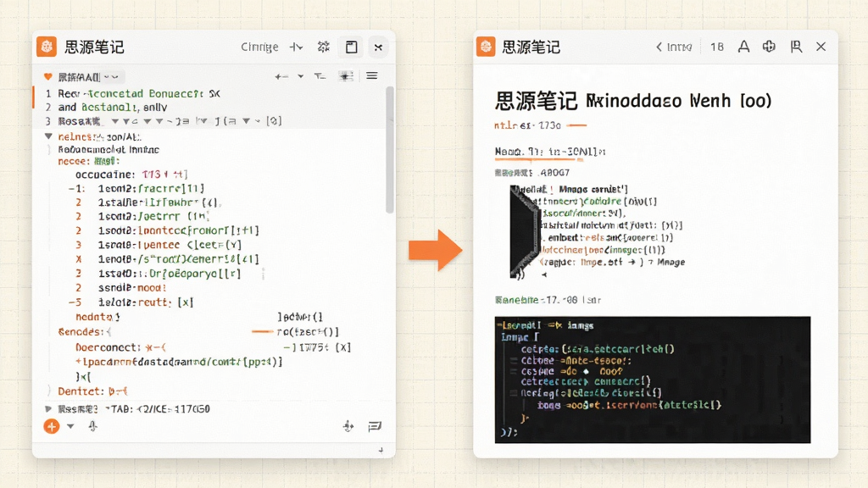Click the dark code block in right window
Screen dimensions: 868x488
tap(653, 380)
